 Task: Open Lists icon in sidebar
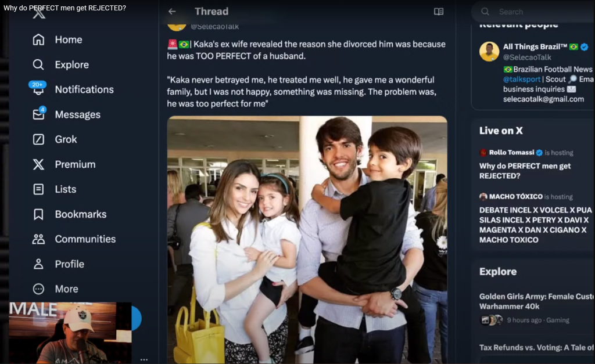pyautogui.click(x=38, y=189)
